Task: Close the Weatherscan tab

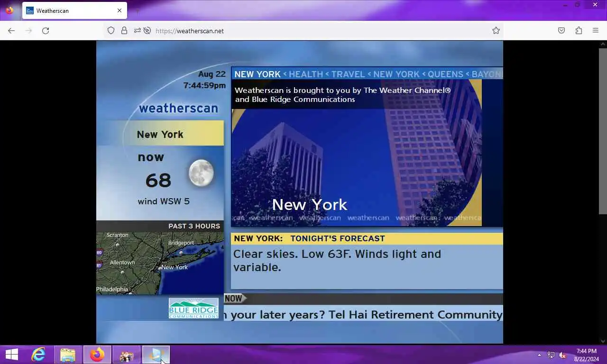Action: tap(120, 10)
